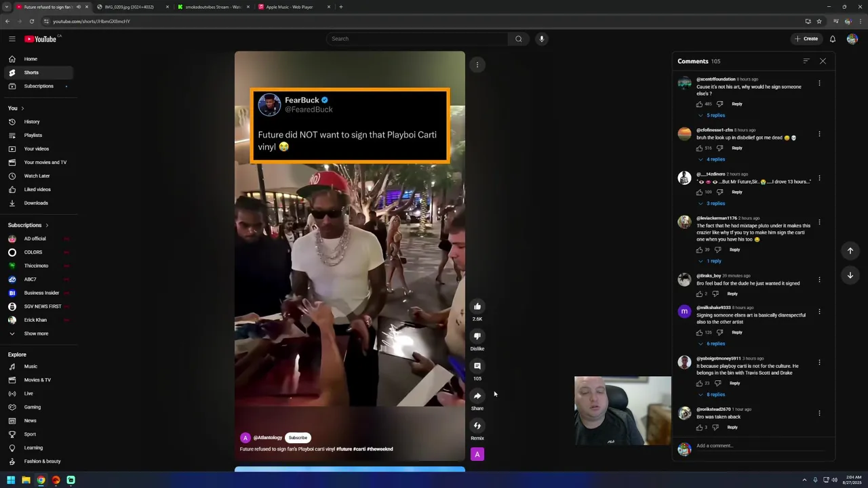Open the YouTube hamburger guide menu
The image size is (868, 488).
pos(12,39)
